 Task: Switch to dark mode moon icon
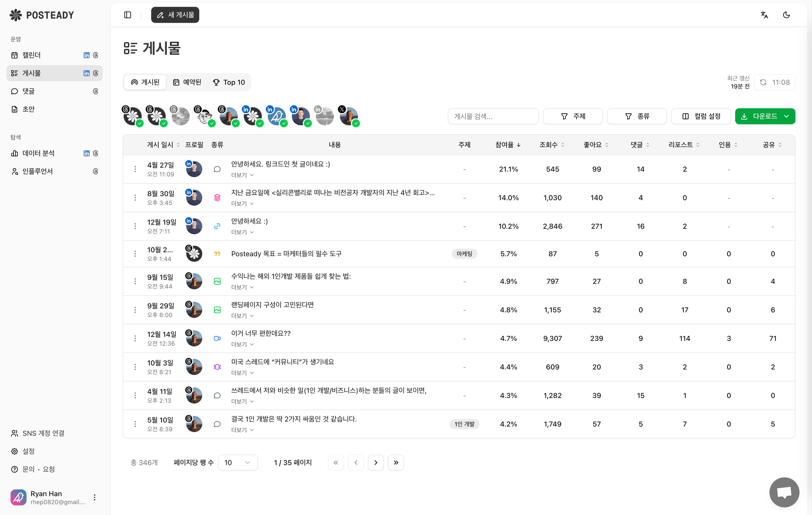[786, 15]
